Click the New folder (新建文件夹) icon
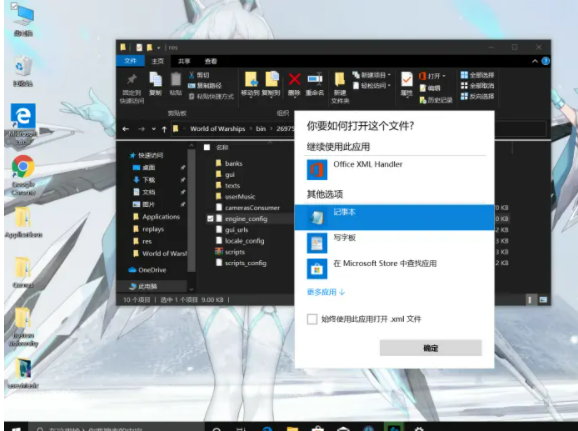Screen dimensions: 578x431 pyautogui.click(x=340, y=79)
